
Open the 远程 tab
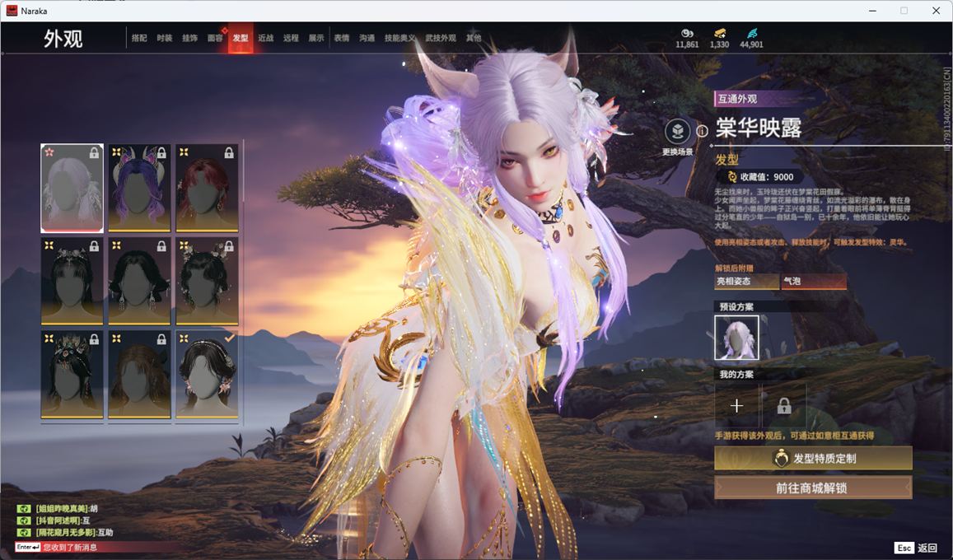pos(291,38)
